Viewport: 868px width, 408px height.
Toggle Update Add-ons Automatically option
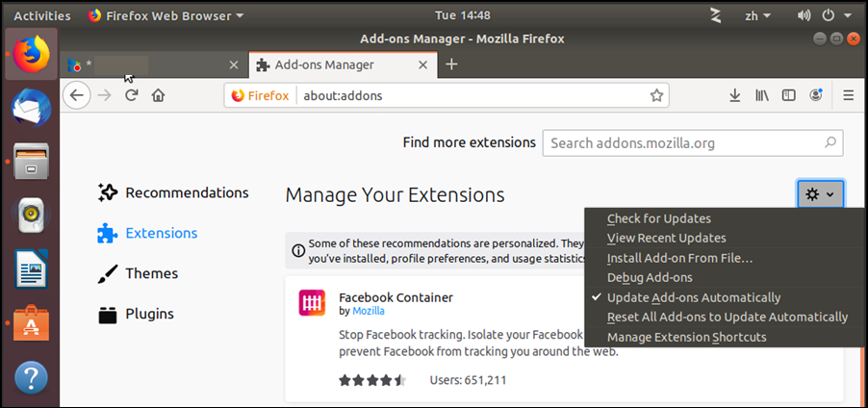click(x=693, y=297)
